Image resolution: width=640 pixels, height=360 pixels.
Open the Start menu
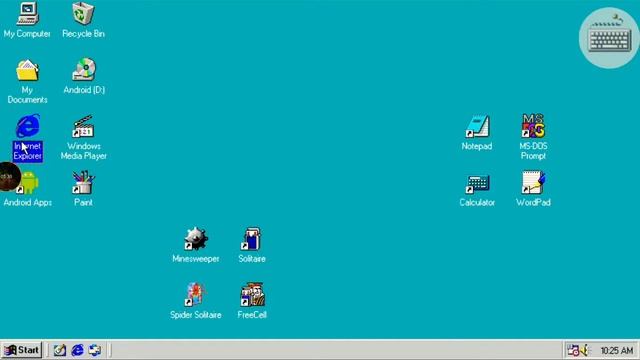click(22, 350)
